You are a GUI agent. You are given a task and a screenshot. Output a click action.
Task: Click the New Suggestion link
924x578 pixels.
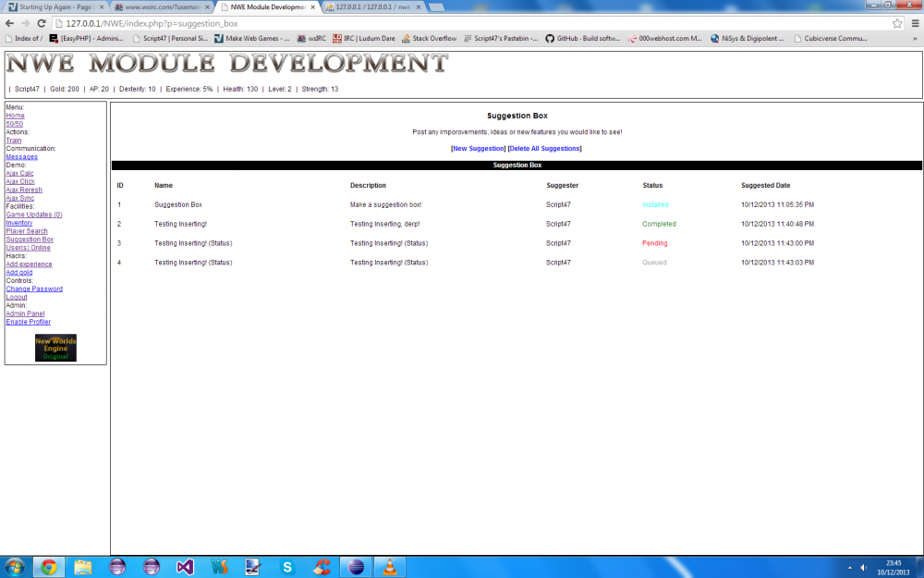click(x=479, y=148)
